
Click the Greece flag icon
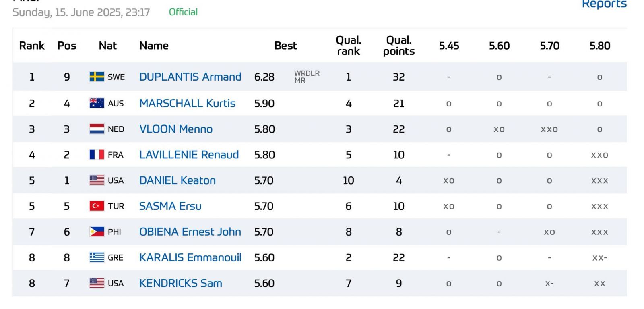pos(97,257)
